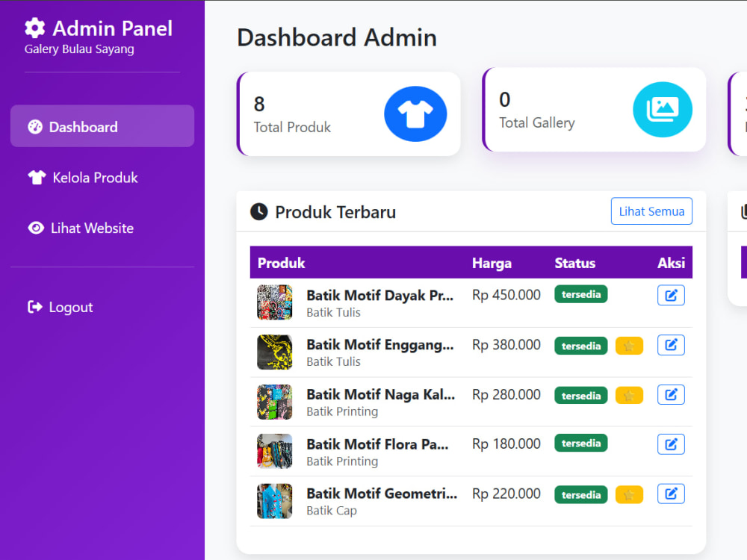
Task: Click the eye icon beside Lihat Website
Action: tap(36, 228)
